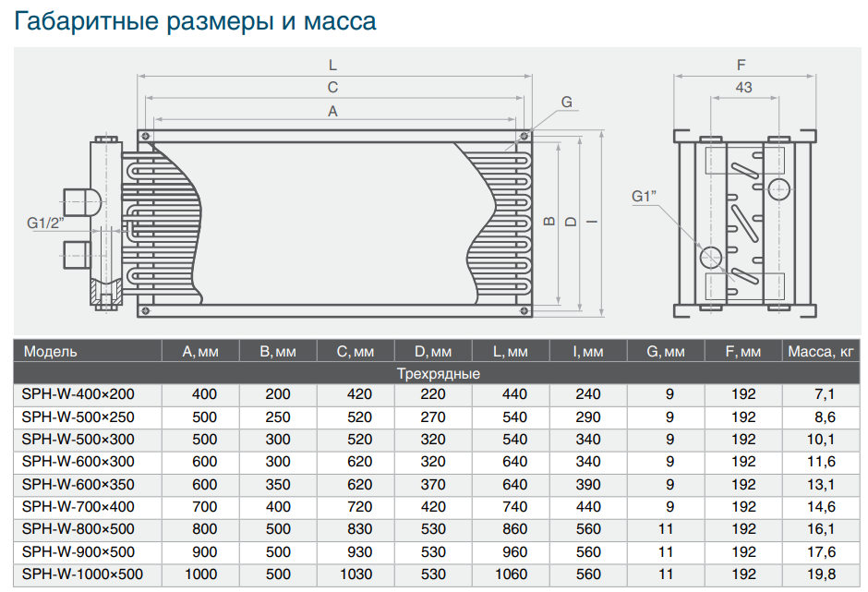Screen dimensions: 868x592
Task: Click A value 1000 in SPH-W-1000×500 row
Action: [201, 574]
